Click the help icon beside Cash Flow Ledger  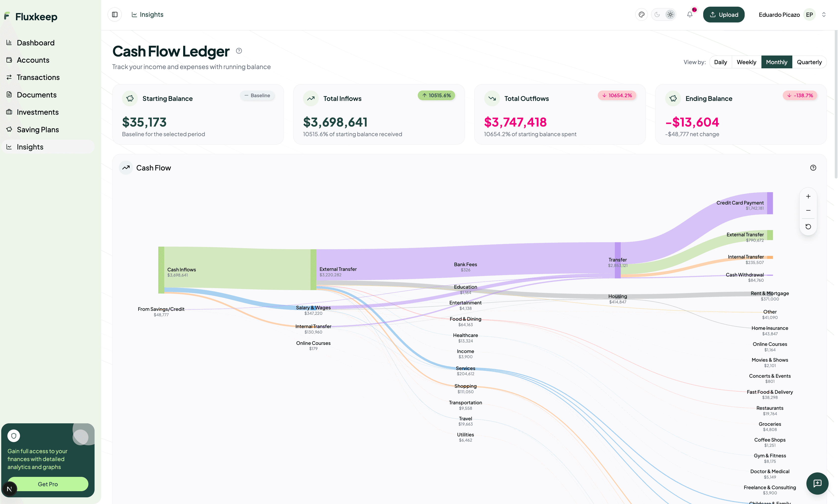[x=239, y=50]
